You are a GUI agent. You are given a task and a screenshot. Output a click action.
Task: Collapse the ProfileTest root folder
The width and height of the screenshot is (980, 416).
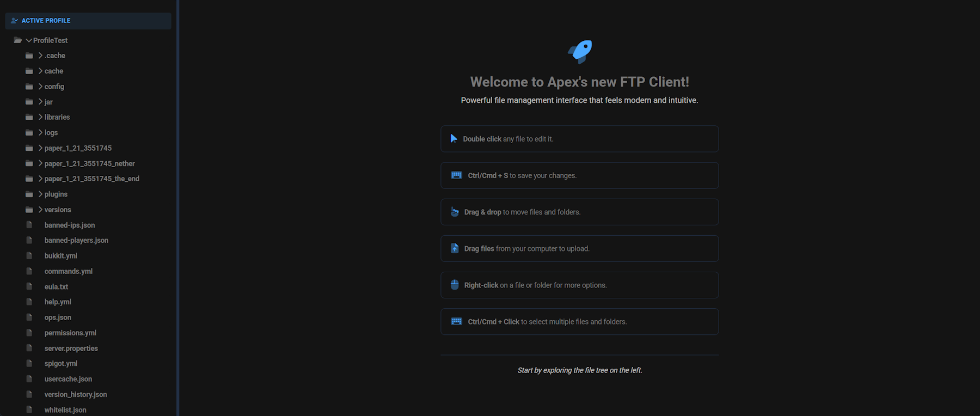click(x=28, y=40)
